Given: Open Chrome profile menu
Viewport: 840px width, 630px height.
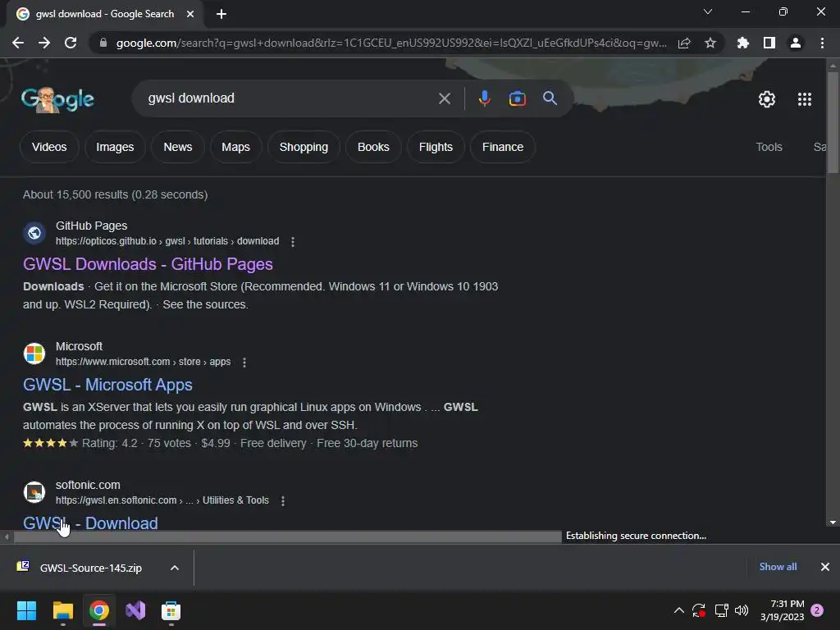Looking at the screenshot, I should 796,43.
